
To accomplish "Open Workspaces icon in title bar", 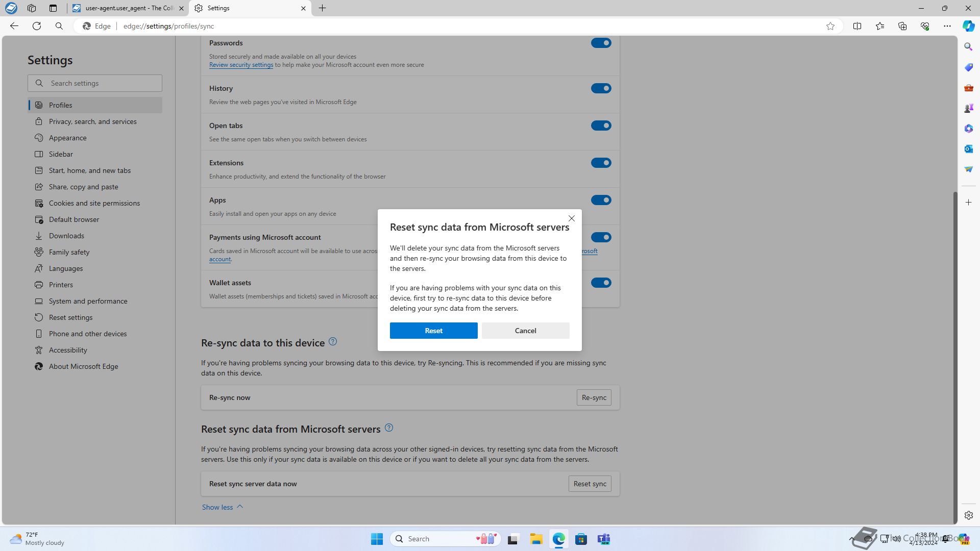I will pos(32,8).
